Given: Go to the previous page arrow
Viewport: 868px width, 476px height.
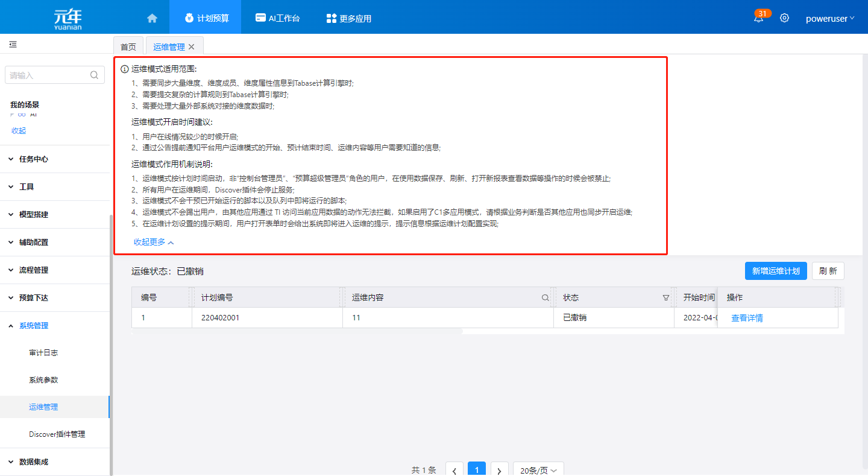Looking at the screenshot, I should click(x=454, y=470).
